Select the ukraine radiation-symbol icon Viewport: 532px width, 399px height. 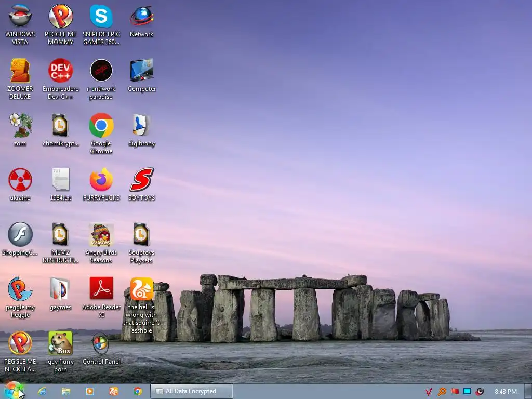[x=20, y=184]
